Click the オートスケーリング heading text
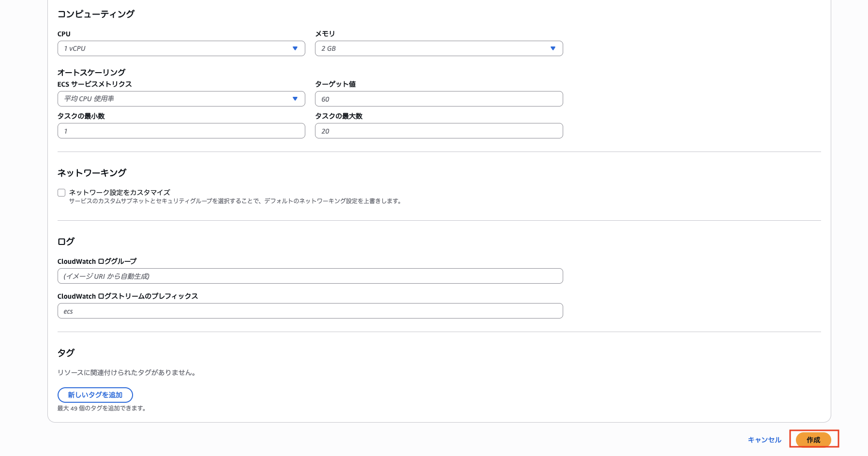868x456 pixels. click(91, 72)
